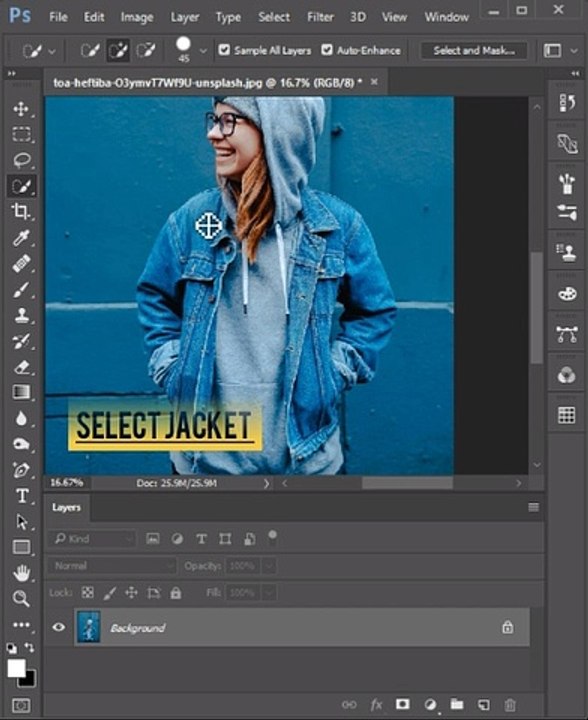Select the Path Selection tool

pyautogui.click(x=21, y=522)
